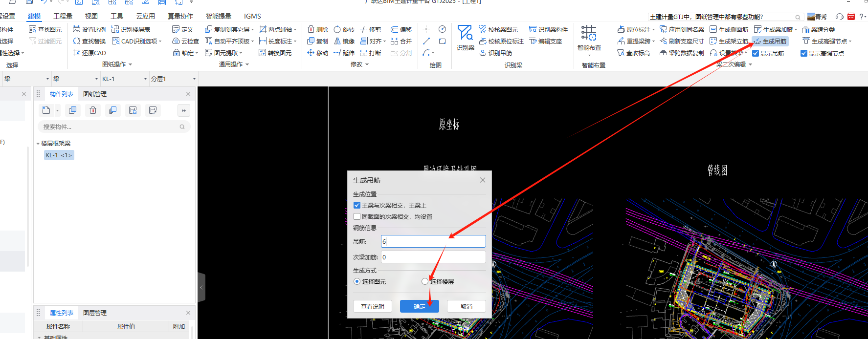Open 生成高强节点 dropdown
This screenshot has height=339, width=868.
coord(850,42)
